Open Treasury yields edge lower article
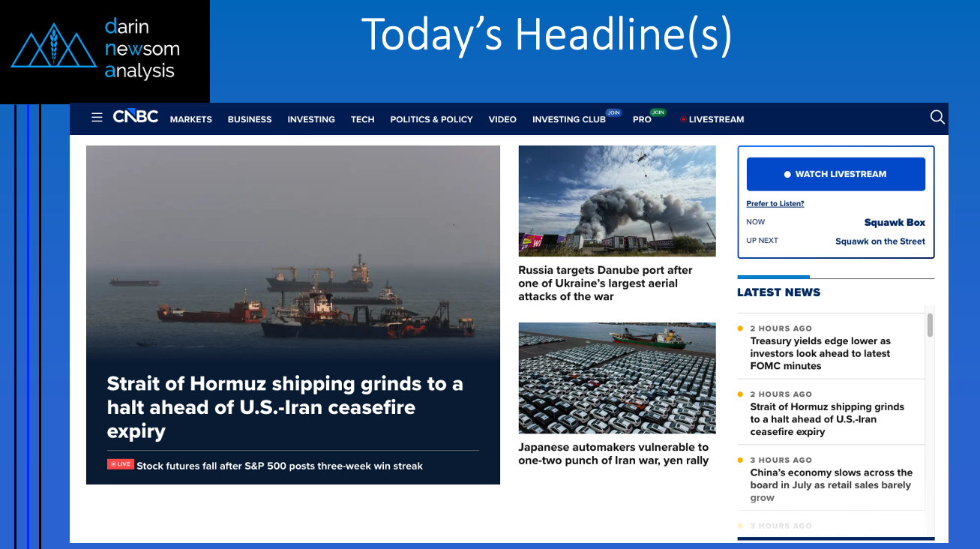 click(x=820, y=353)
